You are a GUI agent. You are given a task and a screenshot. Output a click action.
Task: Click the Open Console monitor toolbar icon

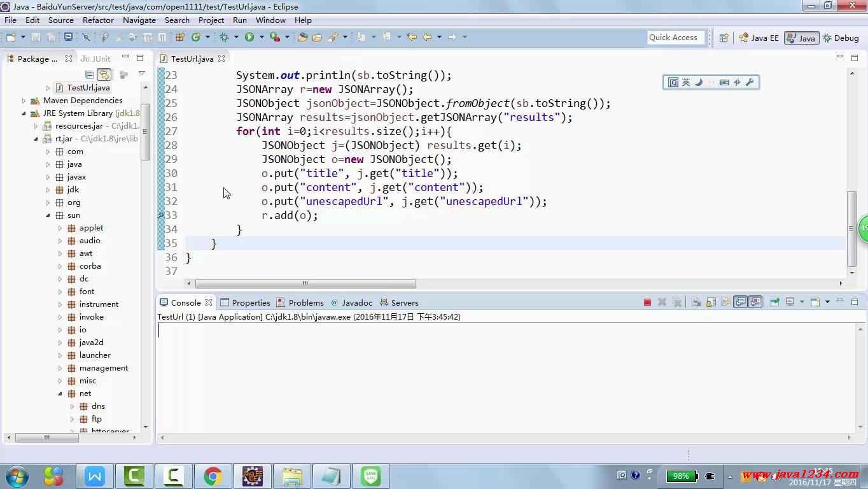coord(68,37)
